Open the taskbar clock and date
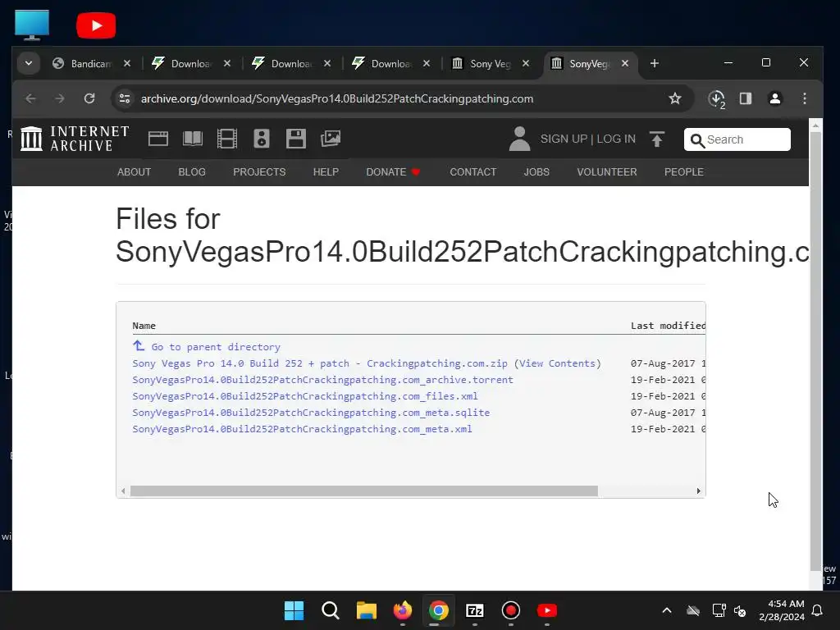 point(782,610)
